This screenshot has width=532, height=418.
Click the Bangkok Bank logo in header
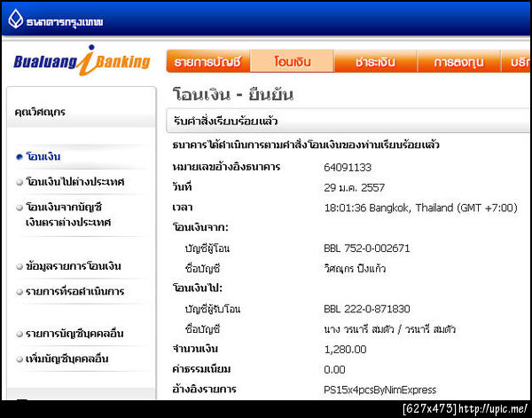click(55, 20)
